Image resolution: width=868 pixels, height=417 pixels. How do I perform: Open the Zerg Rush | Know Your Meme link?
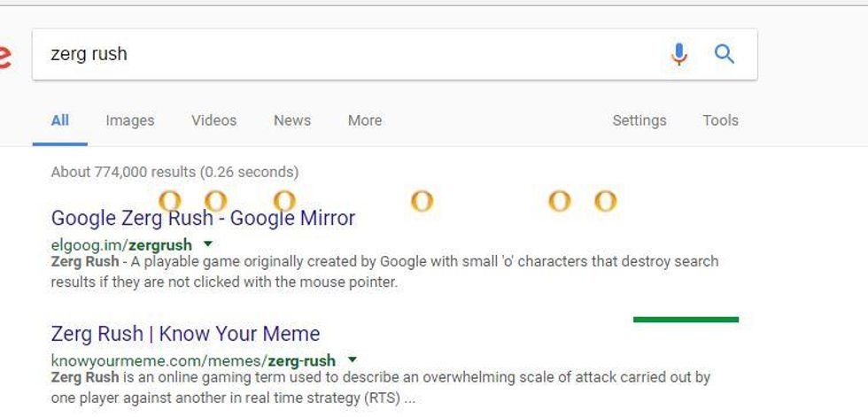click(185, 334)
